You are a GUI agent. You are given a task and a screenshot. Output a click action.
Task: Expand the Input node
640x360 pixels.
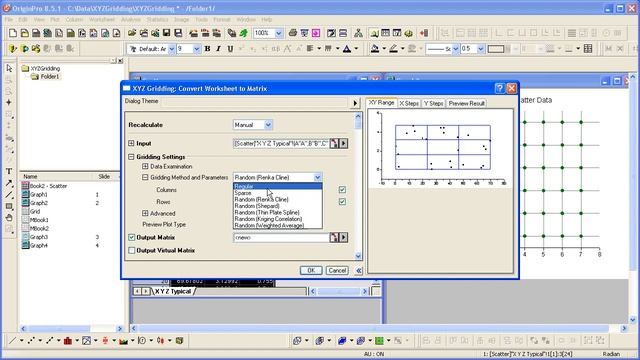click(x=131, y=143)
